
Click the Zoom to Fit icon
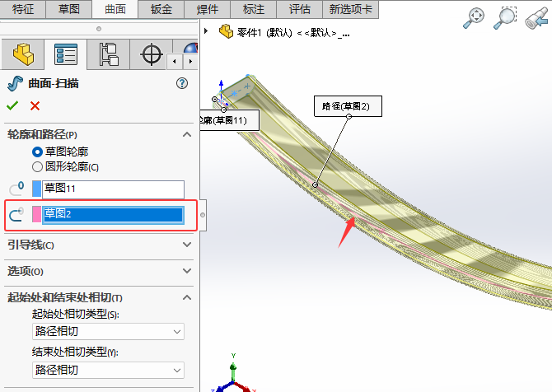tap(474, 17)
